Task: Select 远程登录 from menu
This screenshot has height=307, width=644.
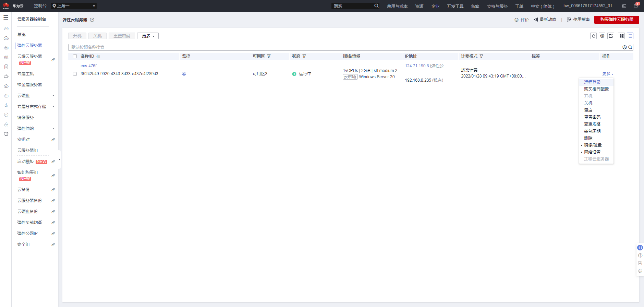Action: (x=592, y=82)
